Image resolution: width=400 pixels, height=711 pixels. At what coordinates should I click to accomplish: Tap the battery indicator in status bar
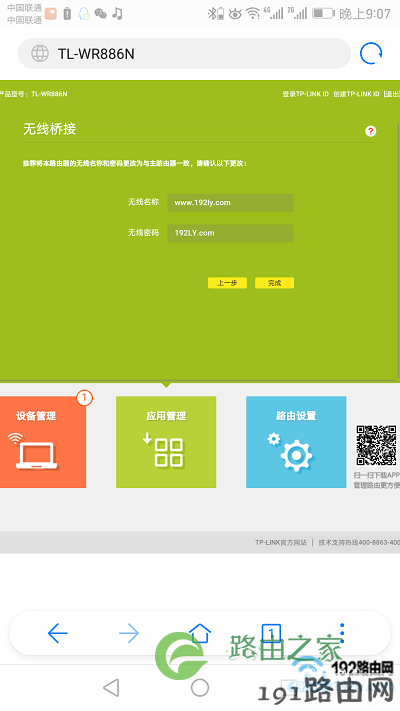tap(323, 13)
